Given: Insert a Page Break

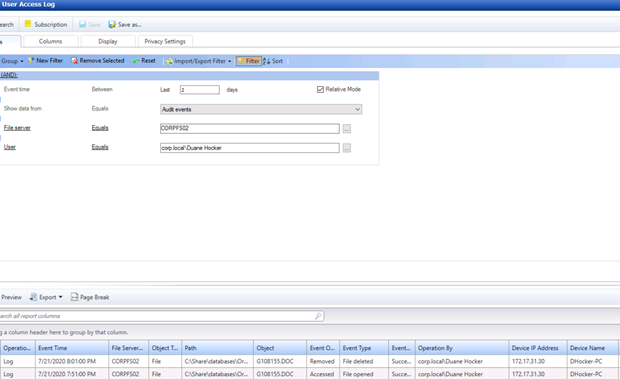Looking at the screenshot, I should tap(90, 297).
